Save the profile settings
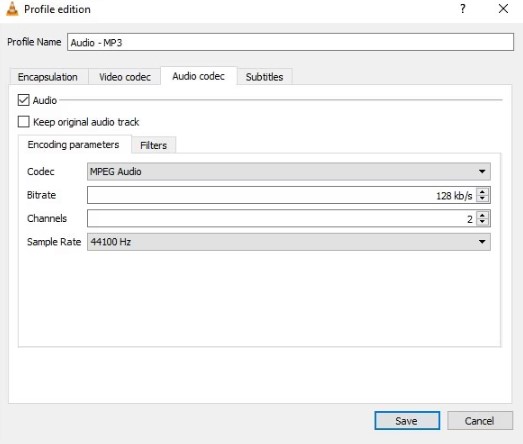This screenshot has height=444, width=523. (407, 421)
